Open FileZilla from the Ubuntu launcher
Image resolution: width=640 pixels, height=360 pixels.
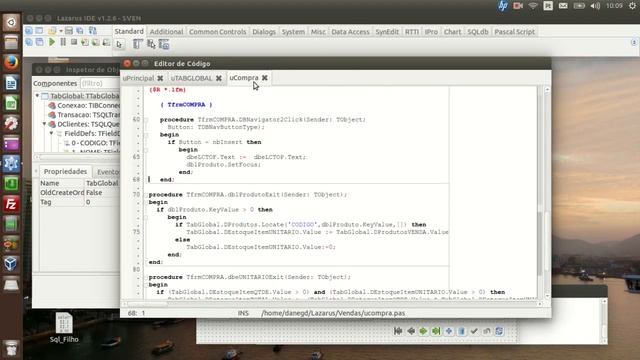click(11, 204)
